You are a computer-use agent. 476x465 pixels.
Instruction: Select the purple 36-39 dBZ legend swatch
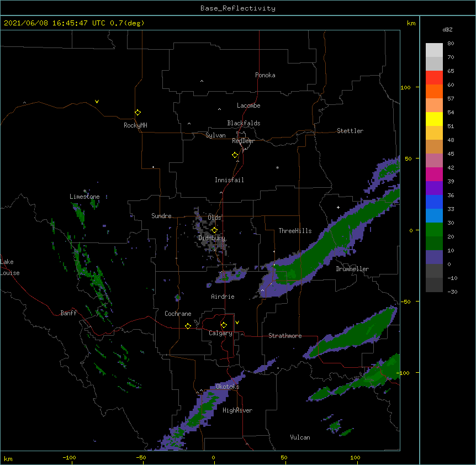[x=434, y=188]
